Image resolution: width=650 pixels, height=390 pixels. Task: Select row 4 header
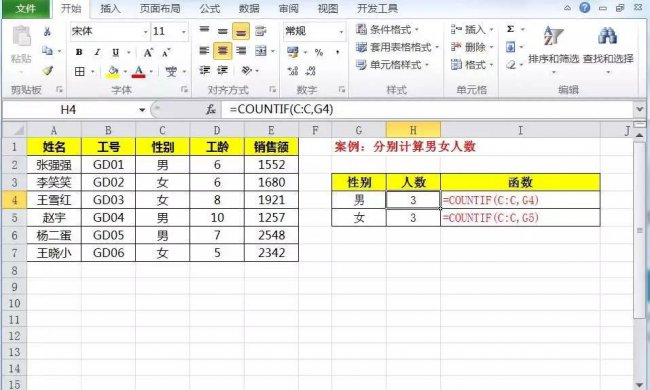(15, 200)
